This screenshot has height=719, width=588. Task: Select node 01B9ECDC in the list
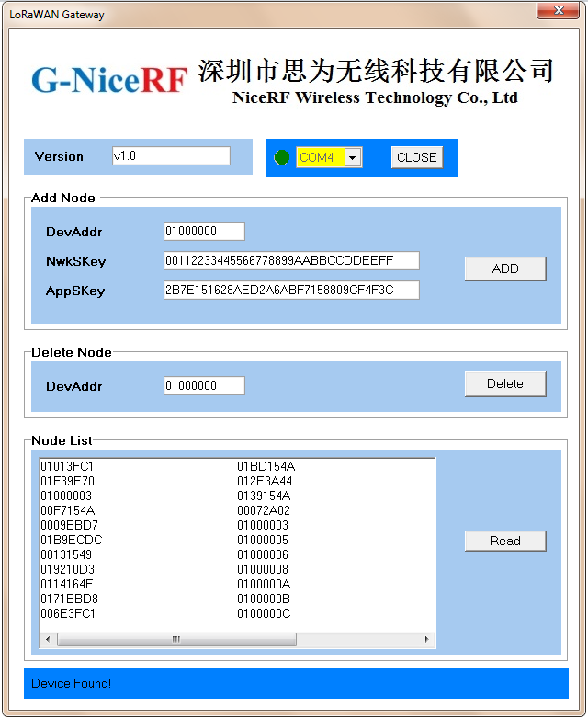(x=72, y=540)
